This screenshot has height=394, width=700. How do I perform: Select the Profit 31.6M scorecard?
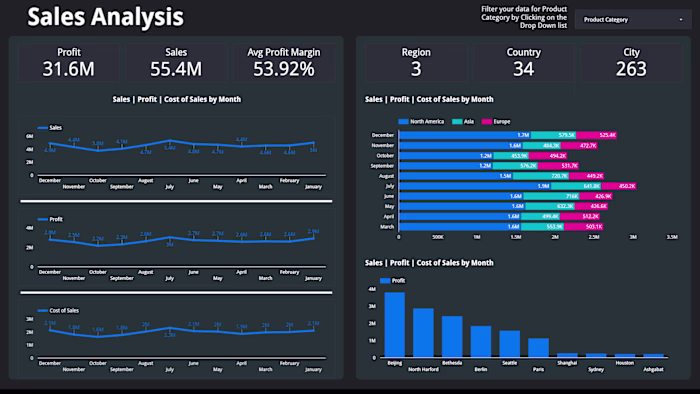pos(69,63)
